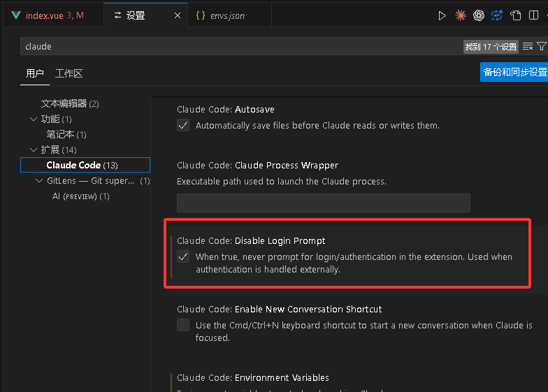This screenshot has width=548, height=392.
Task: Select AI (Preview) (1) tree item
Action: (81, 196)
